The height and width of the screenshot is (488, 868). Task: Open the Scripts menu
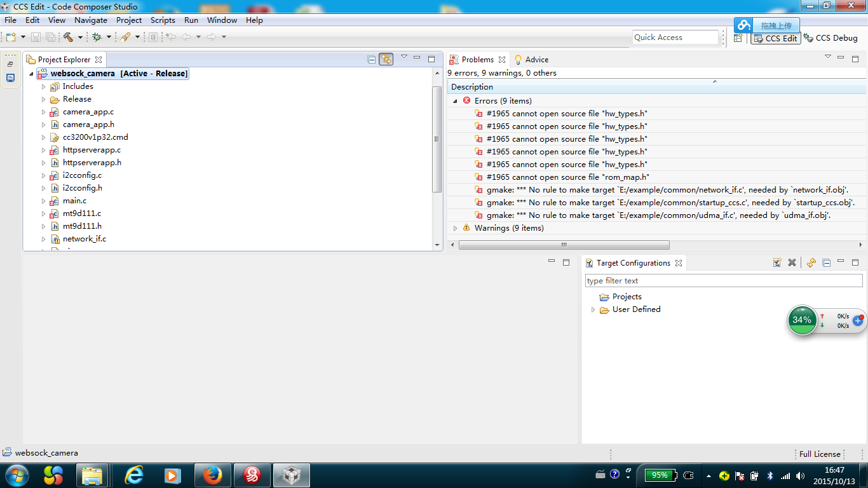point(163,20)
